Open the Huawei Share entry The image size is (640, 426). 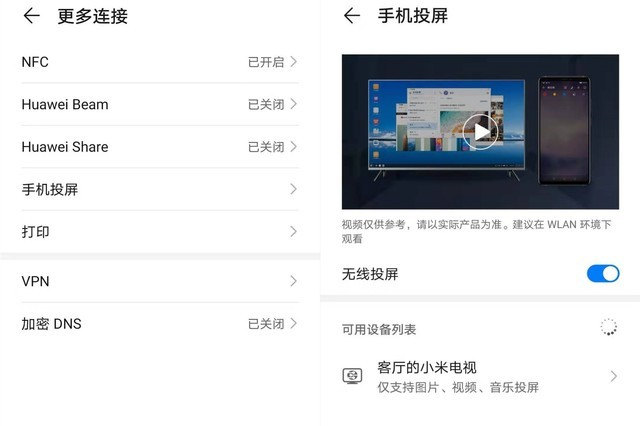[160, 147]
